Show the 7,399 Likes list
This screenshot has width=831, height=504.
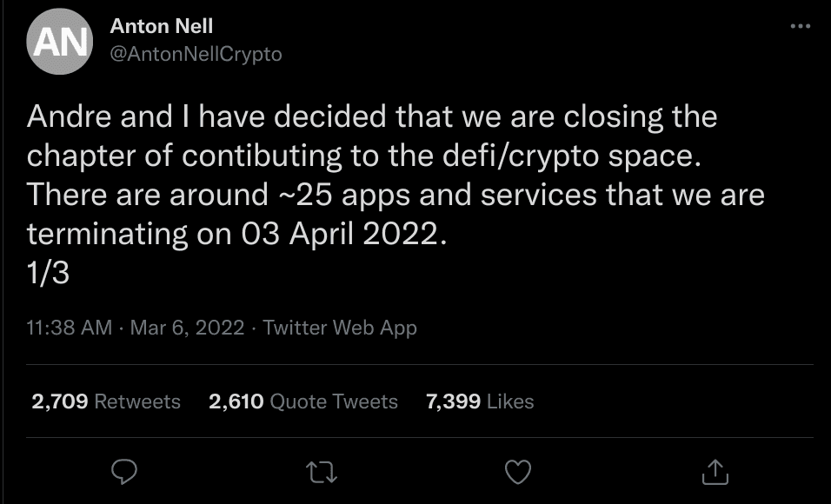480,401
